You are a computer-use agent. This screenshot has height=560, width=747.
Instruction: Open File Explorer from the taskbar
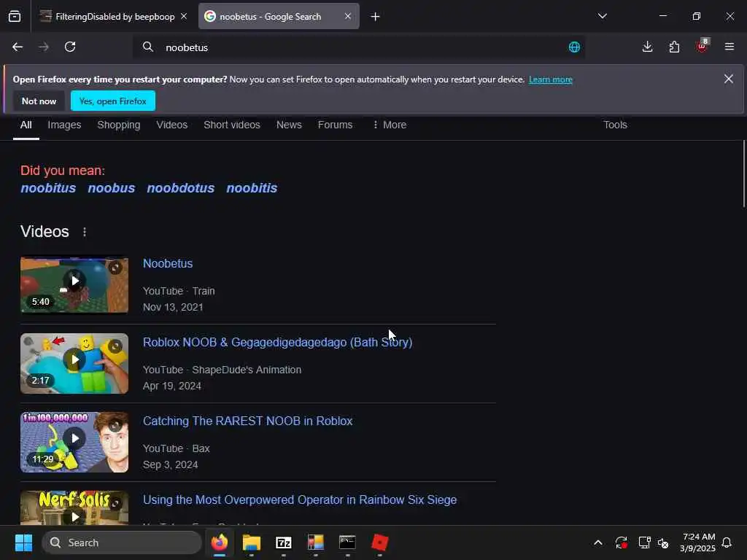click(252, 542)
